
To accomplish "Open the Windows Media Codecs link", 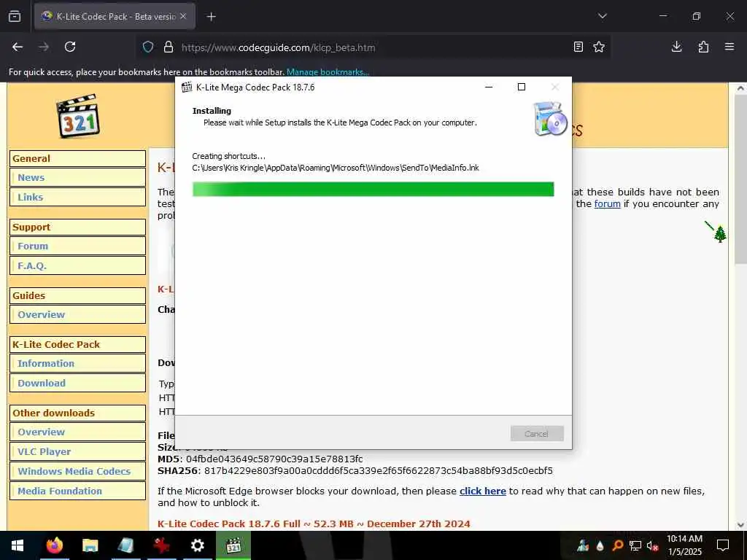I will (74, 472).
